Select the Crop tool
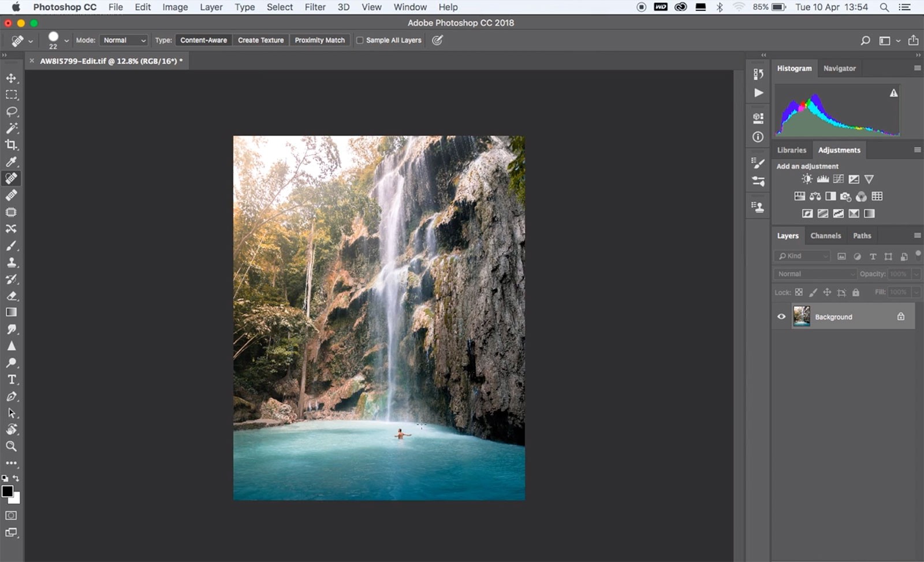Screen dimensions: 924x562 pyautogui.click(x=11, y=145)
